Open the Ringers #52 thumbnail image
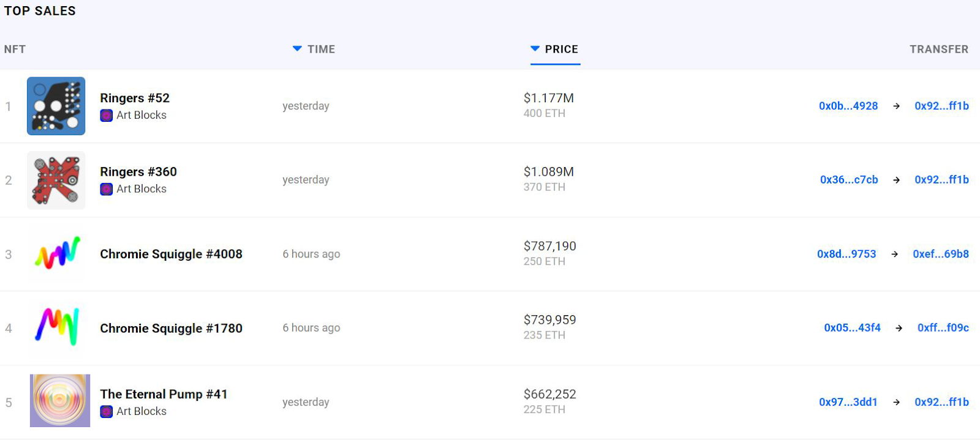980x440 pixels. pos(56,106)
